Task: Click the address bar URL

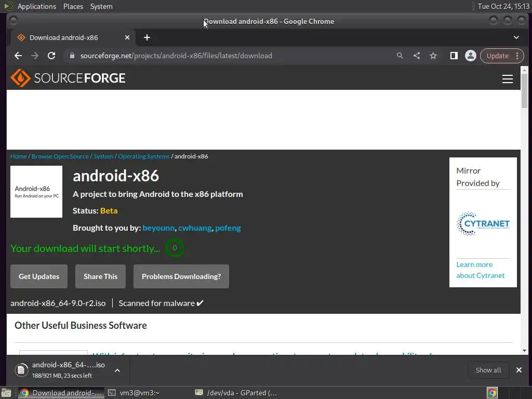Action: coord(176,56)
